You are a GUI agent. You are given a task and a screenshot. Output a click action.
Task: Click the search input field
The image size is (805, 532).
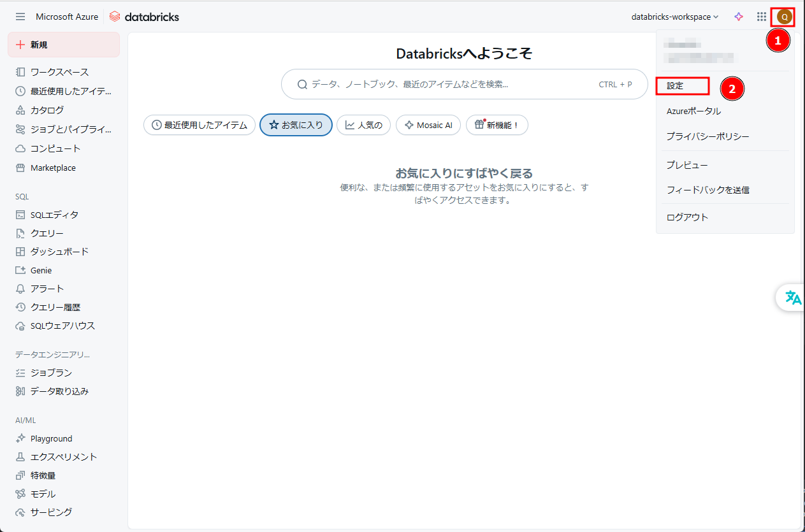(446, 84)
